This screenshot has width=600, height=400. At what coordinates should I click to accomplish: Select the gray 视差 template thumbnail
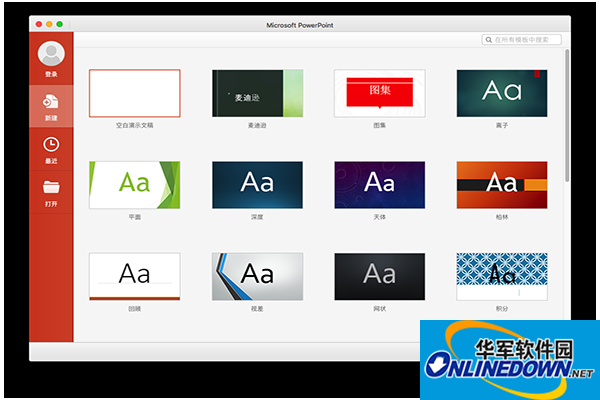(258, 276)
